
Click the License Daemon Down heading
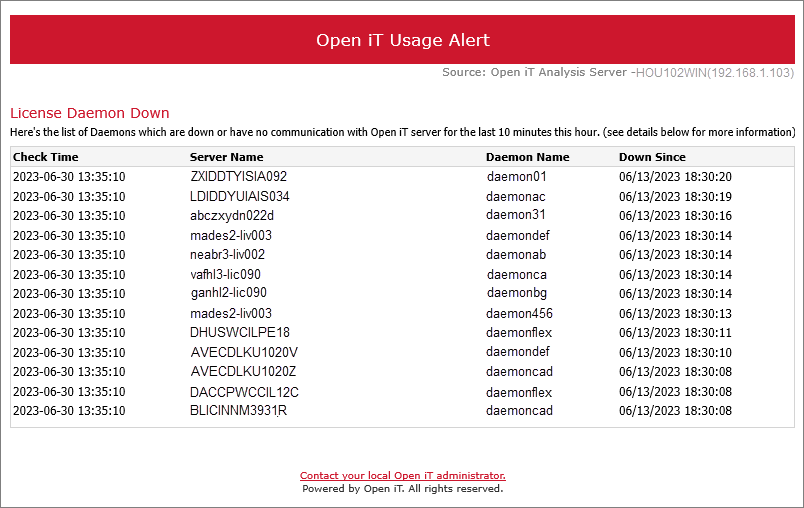coord(90,113)
